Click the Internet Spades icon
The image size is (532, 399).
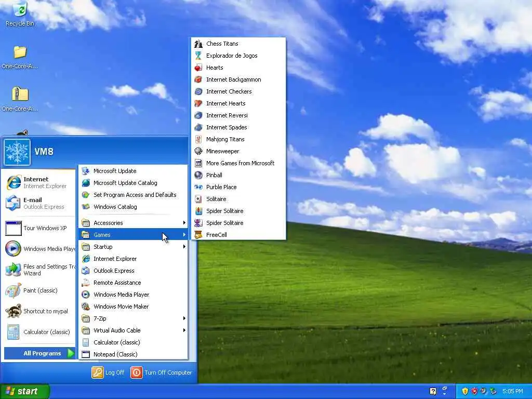tap(198, 127)
